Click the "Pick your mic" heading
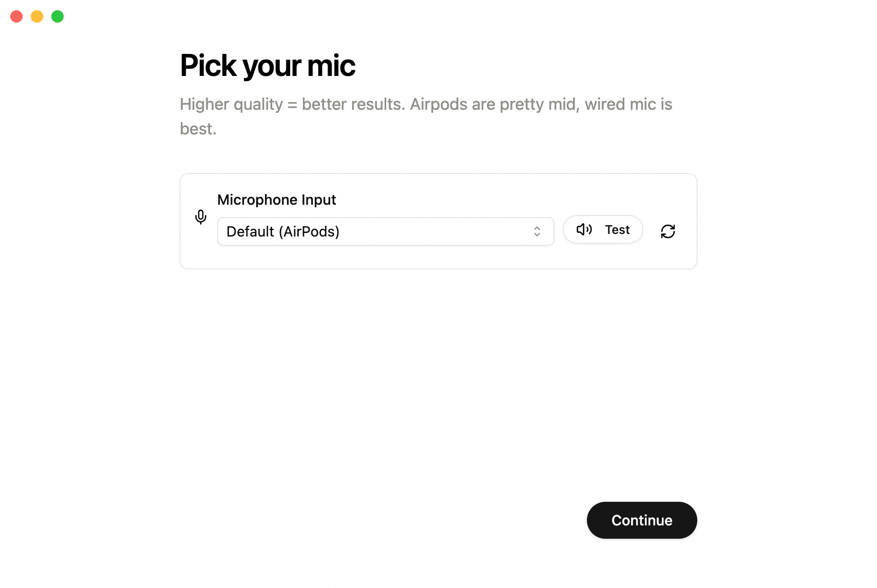 268,66
